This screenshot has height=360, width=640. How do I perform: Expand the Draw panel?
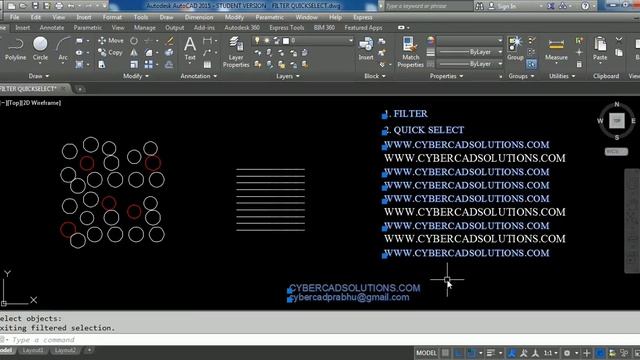pyautogui.click(x=39, y=76)
